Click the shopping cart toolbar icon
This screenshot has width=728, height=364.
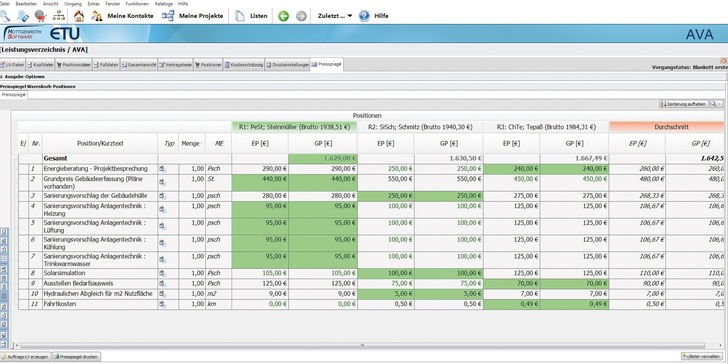click(x=40, y=16)
